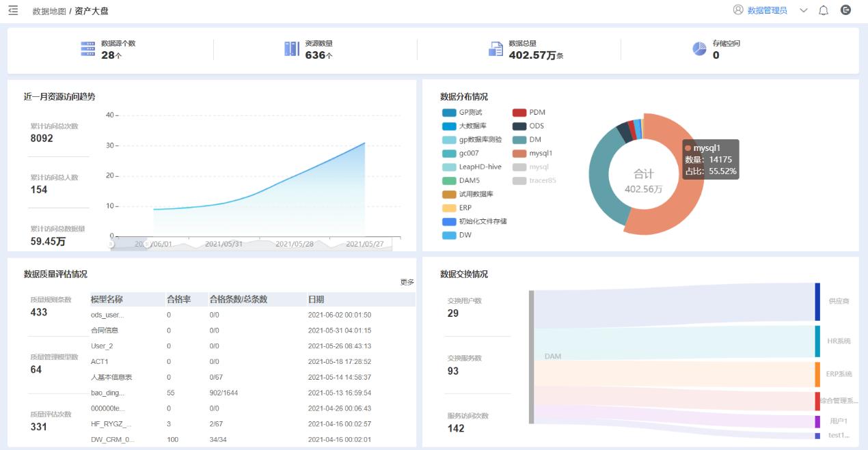This screenshot has width=868, height=450.
Task: Click 累计访问总人数 value 154
Action: click(39, 190)
